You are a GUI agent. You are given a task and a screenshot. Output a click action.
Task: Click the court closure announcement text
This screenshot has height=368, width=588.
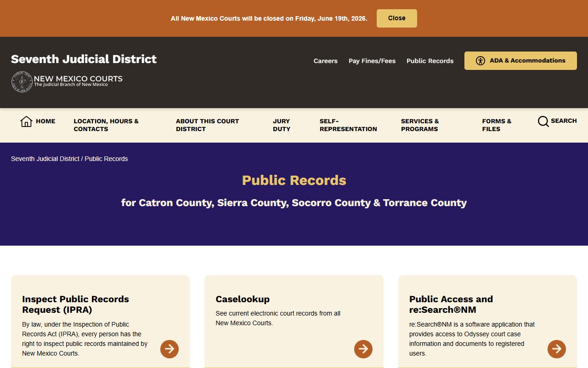[269, 18]
